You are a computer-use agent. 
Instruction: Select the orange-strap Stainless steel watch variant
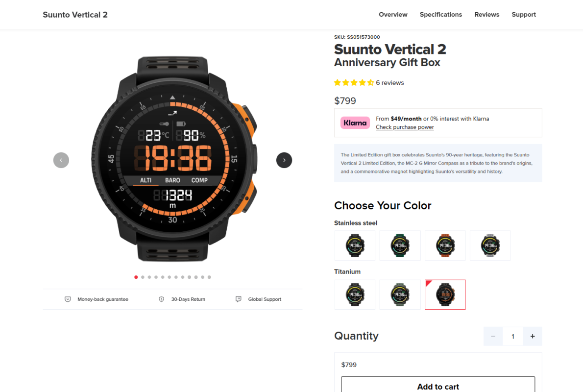[445, 245]
